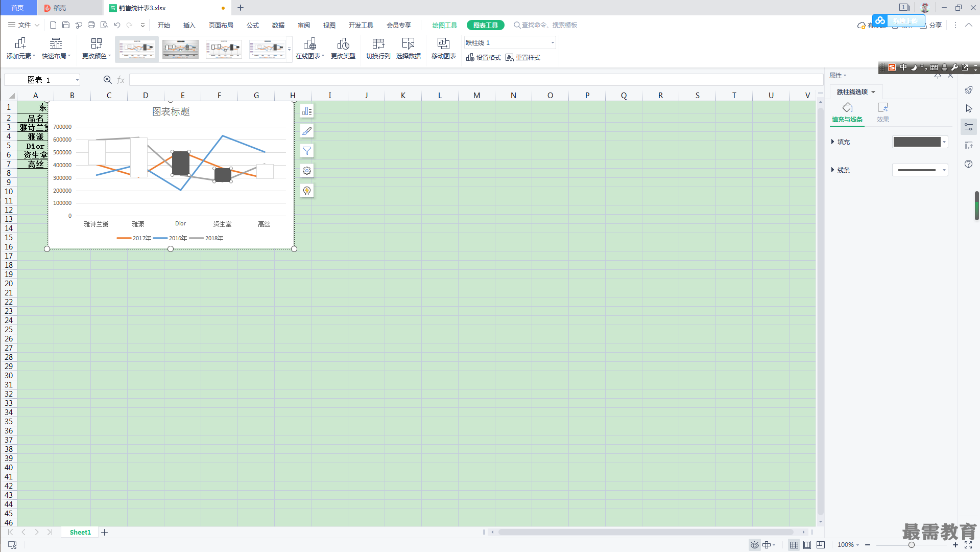Open the Name Box dropdown arrow
This screenshot has width=980, height=552.
pos(77,80)
